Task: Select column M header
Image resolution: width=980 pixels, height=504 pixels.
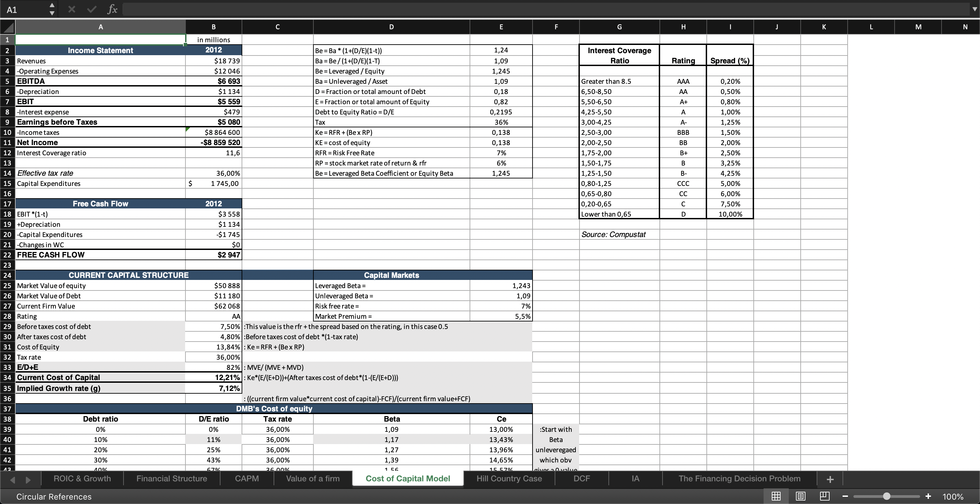Action: (x=918, y=27)
